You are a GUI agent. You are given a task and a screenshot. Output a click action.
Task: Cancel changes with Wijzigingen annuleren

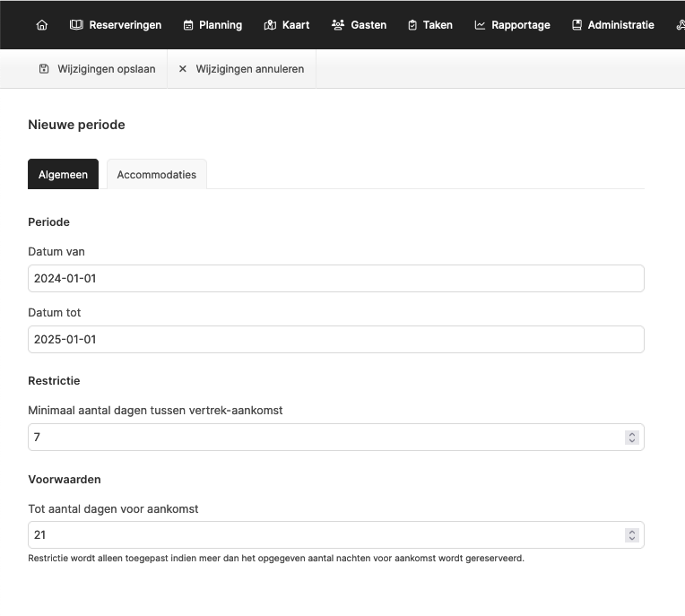tap(241, 69)
